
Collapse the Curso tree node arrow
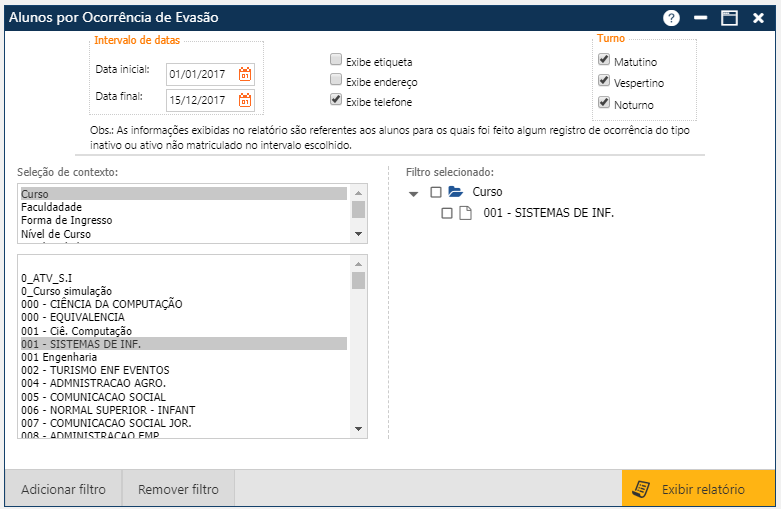[x=414, y=193]
